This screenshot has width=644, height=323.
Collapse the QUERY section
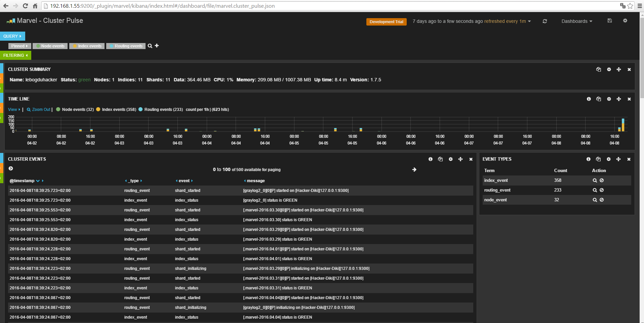point(12,36)
